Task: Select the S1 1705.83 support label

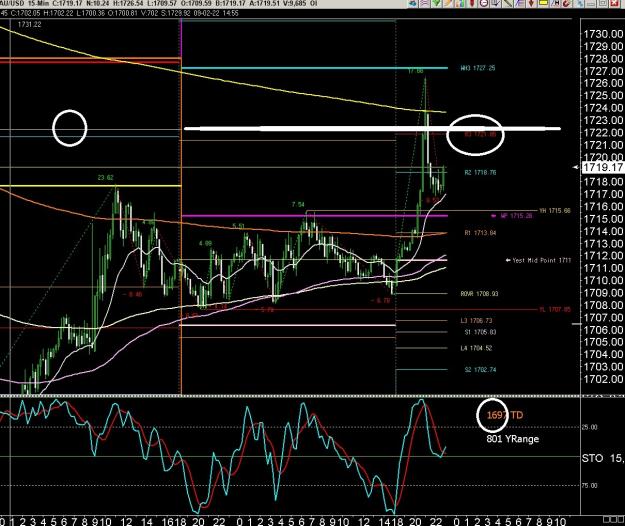Action: coord(480,332)
